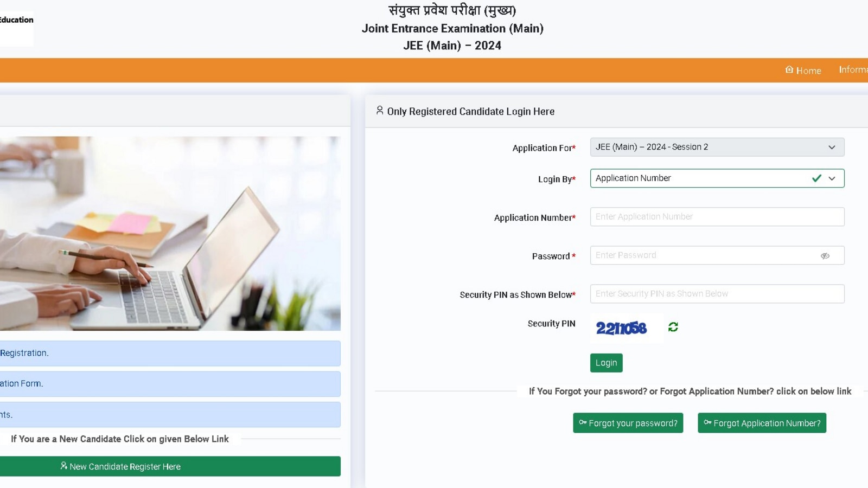Click the green checkmark in Login By
This screenshot has height=488, width=868.
click(x=816, y=178)
